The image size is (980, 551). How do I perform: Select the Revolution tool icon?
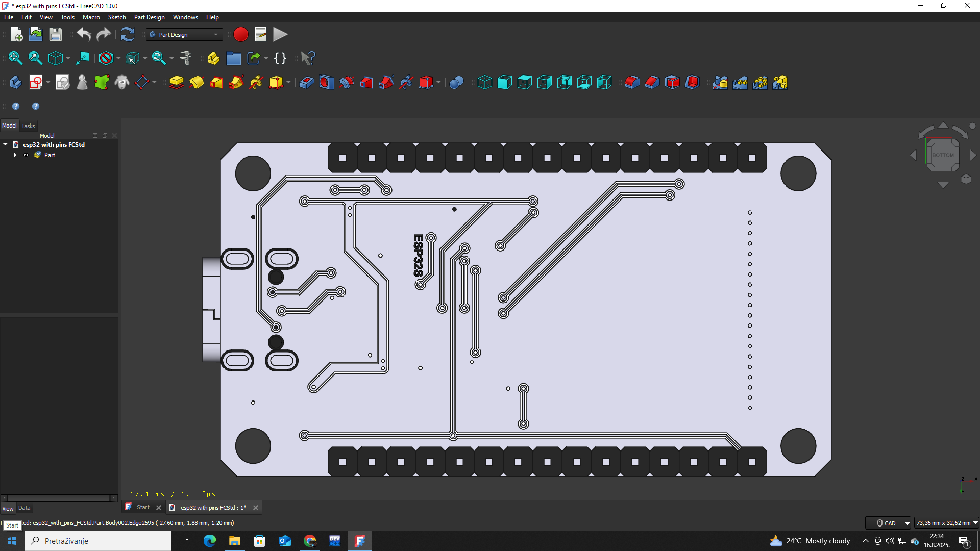click(x=197, y=82)
